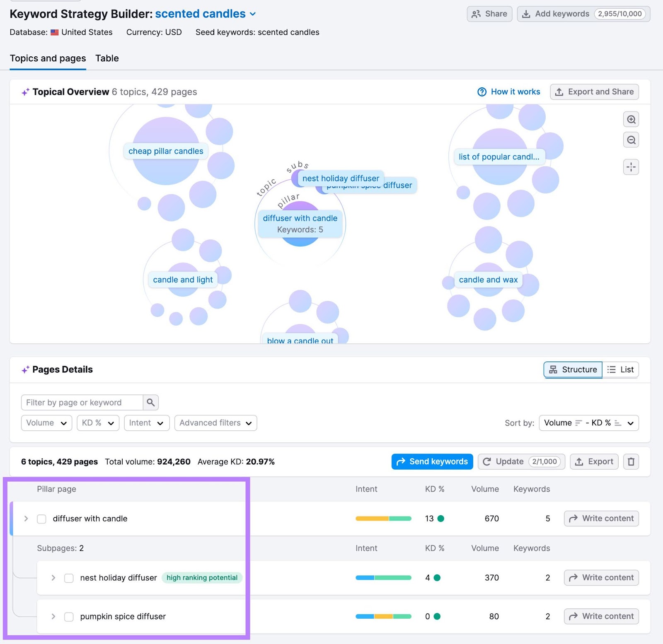Zoom out of the topical overview map

click(631, 140)
